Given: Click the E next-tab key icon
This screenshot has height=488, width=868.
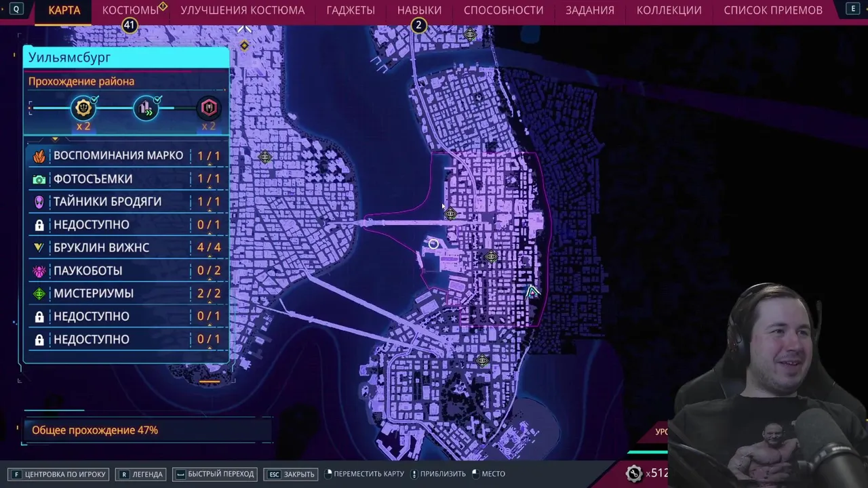Looking at the screenshot, I should point(852,9).
